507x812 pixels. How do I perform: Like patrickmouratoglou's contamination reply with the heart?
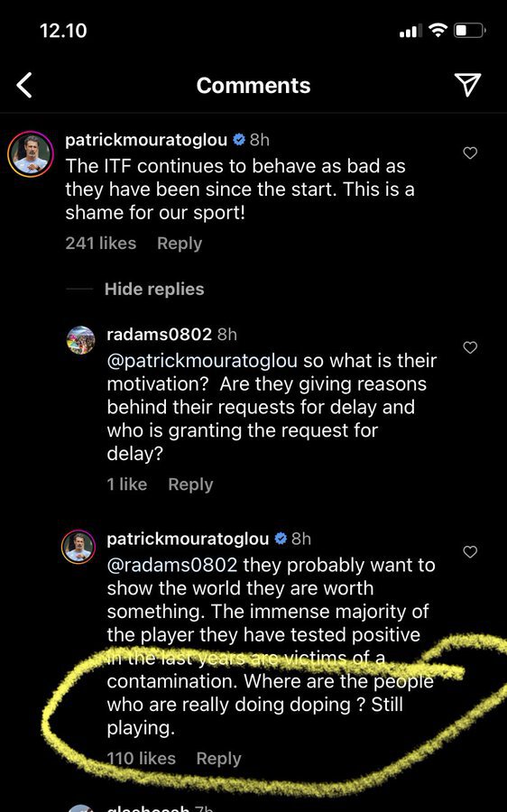[470, 551]
